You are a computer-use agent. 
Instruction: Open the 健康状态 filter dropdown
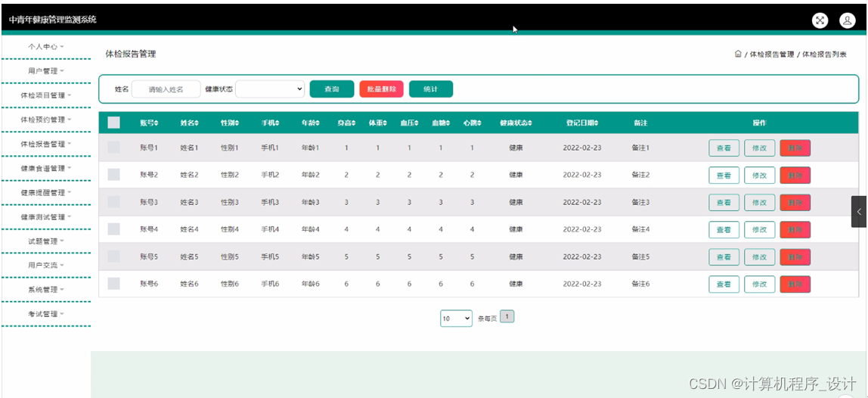[270, 89]
